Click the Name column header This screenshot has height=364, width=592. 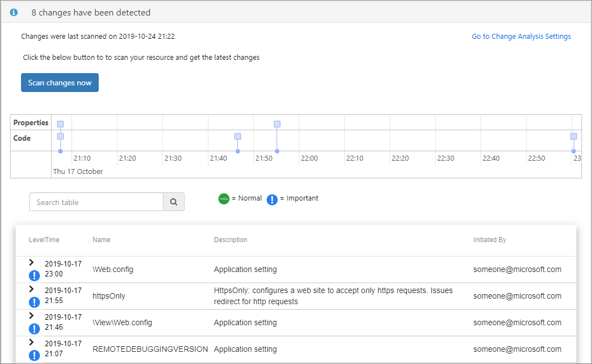point(101,240)
